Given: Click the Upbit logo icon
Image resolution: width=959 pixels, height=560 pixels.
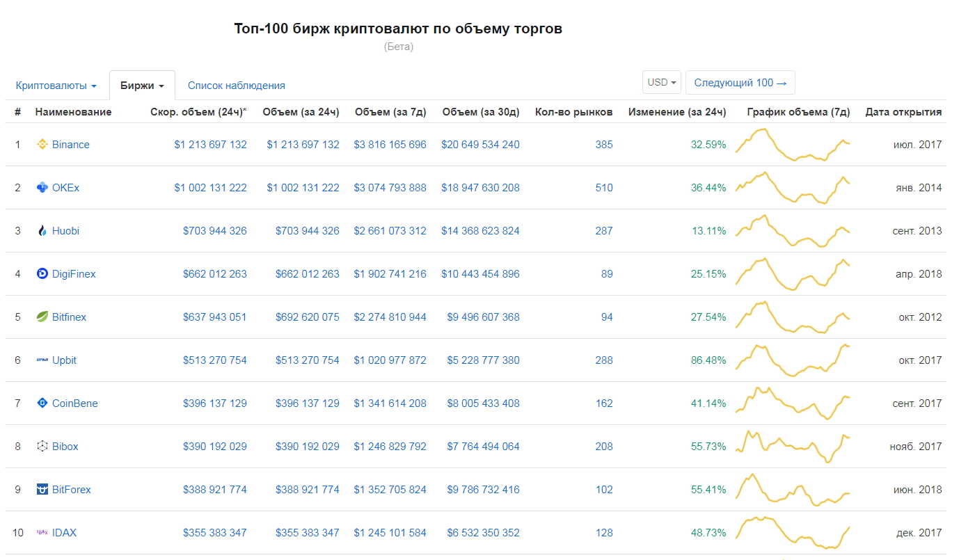Looking at the screenshot, I should 42,360.
